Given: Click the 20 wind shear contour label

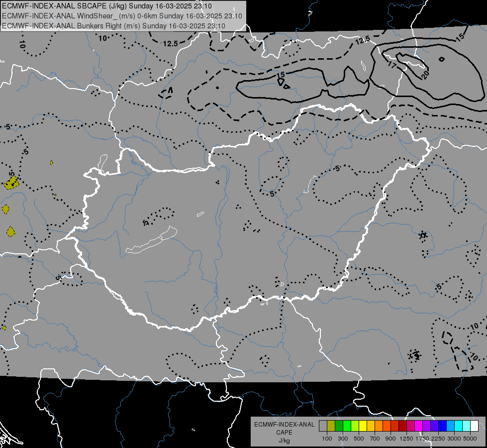Looking at the screenshot, I should click(x=425, y=74).
